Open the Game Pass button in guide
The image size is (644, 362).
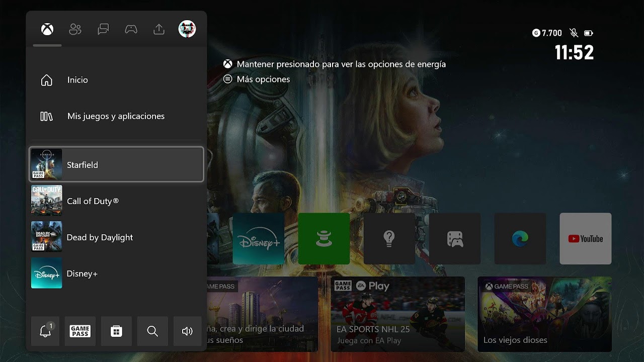(80, 331)
